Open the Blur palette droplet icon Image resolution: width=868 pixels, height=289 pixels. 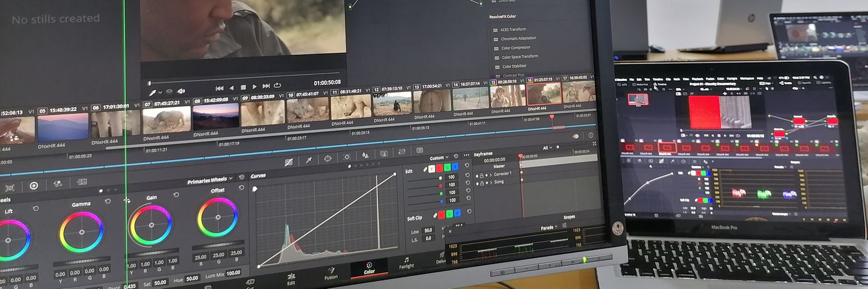coord(365,155)
